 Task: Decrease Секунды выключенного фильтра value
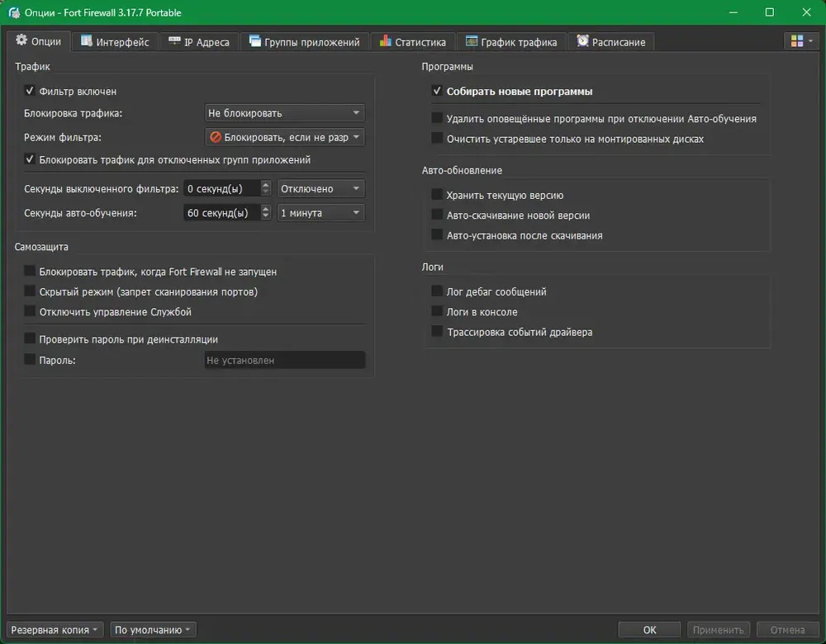coord(266,192)
